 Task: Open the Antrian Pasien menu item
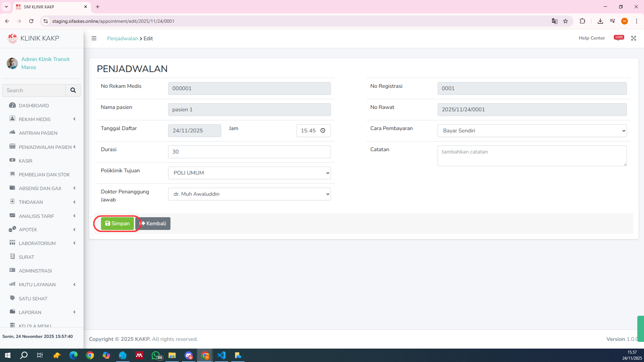[38, 133]
